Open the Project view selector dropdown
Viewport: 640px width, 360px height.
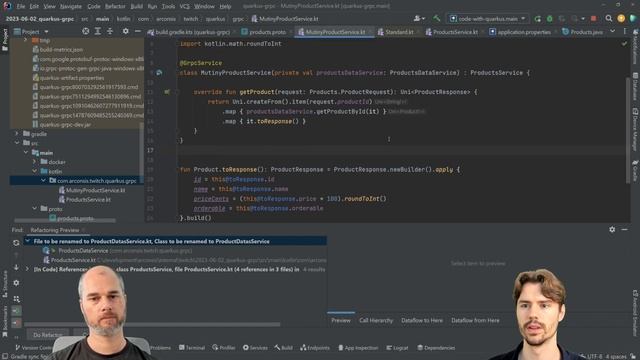tap(32, 31)
